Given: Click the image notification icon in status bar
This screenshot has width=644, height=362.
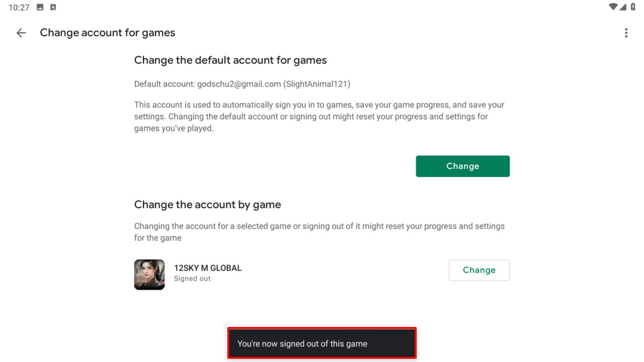Looking at the screenshot, I should (x=40, y=7).
